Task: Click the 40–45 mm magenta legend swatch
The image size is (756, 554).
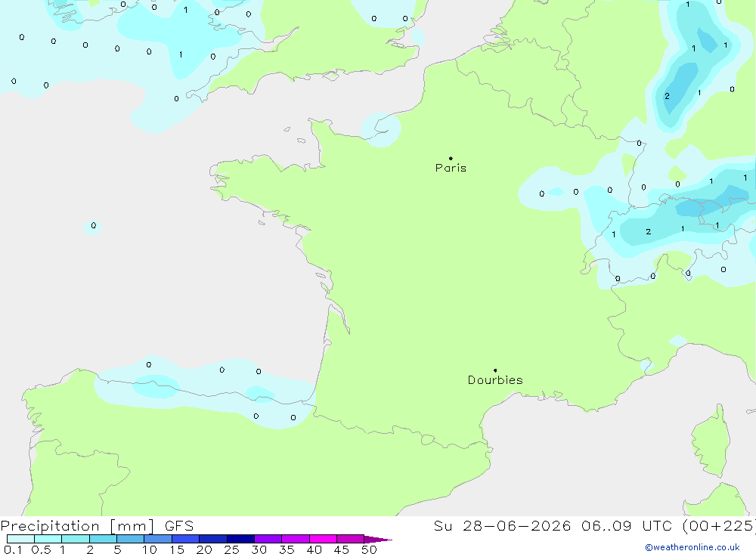Action: 323,539
